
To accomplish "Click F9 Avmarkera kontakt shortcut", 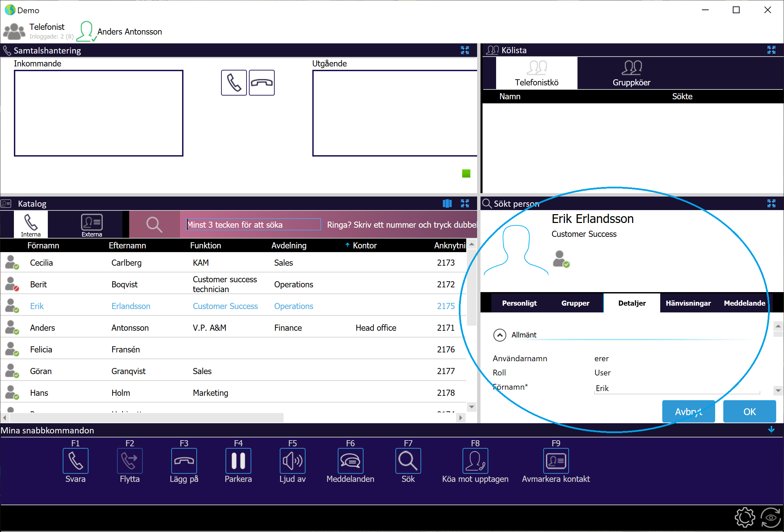I will (556, 461).
